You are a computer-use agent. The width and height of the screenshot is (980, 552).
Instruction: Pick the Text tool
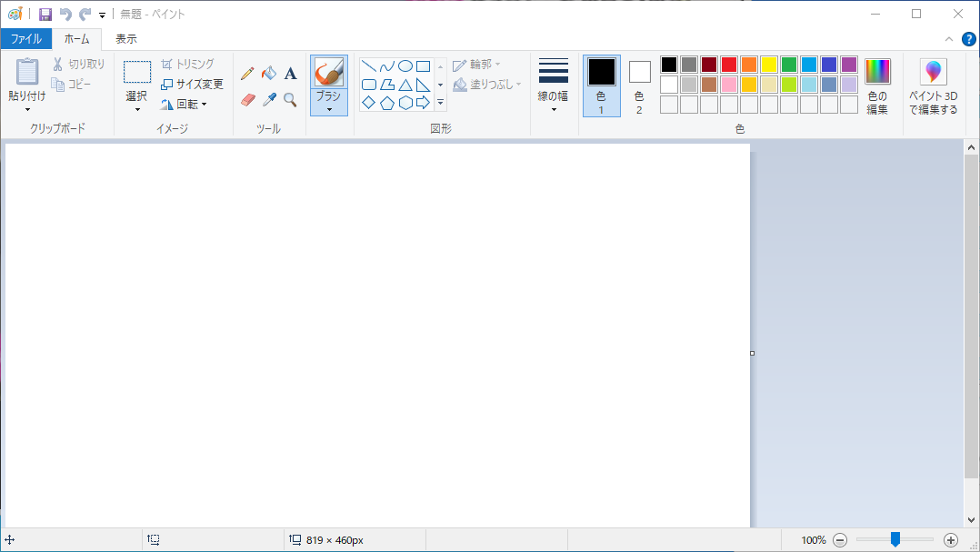pyautogui.click(x=290, y=74)
